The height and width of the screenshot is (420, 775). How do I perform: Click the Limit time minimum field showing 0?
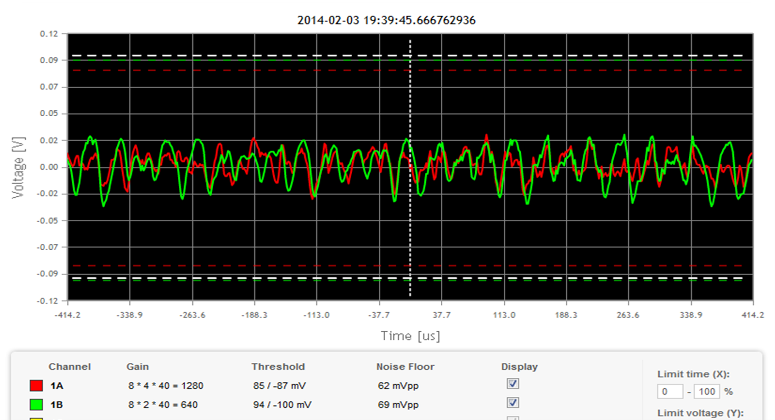coord(669,391)
